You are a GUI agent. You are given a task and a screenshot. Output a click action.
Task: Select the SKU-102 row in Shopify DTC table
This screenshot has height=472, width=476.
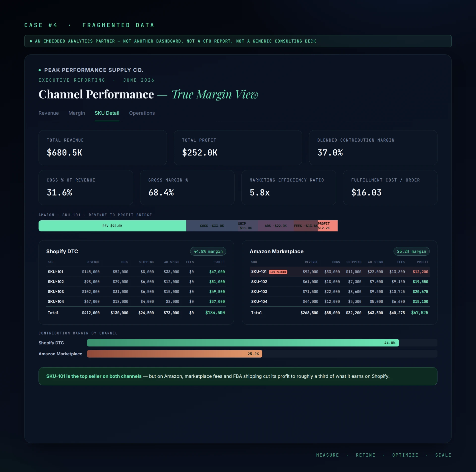(136, 282)
